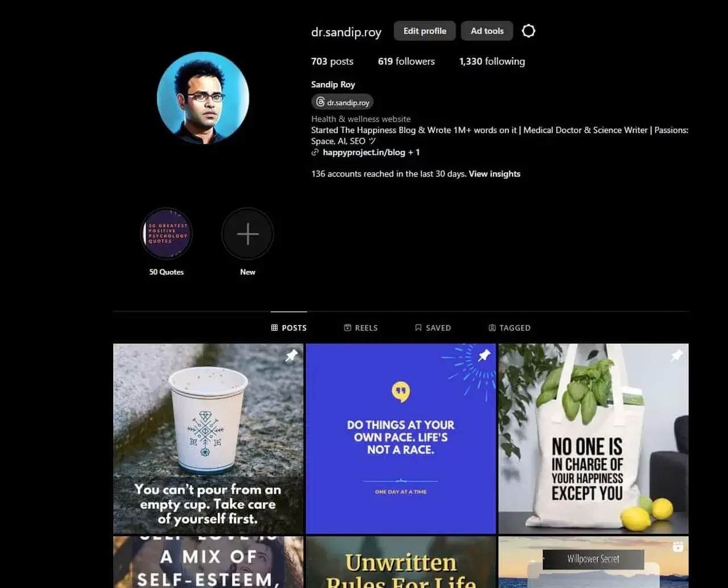728x588 pixels.
Task: Open the 50 Quotes story highlight
Action: [166, 233]
